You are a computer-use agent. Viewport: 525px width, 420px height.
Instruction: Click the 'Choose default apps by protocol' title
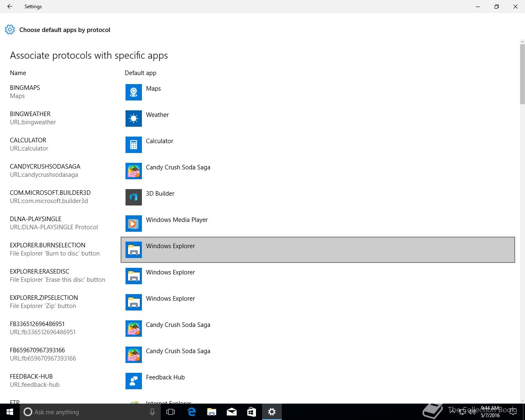pyautogui.click(x=65, y=30)
